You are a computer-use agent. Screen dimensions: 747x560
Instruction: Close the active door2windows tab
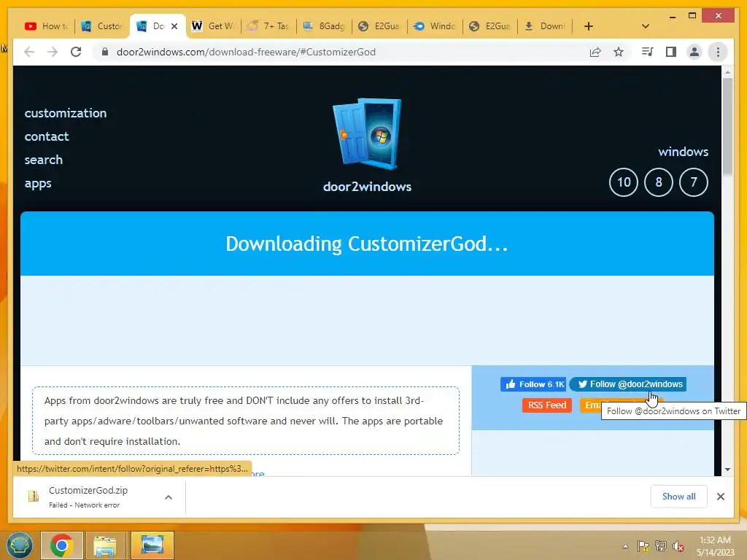[x=174, y=26]
